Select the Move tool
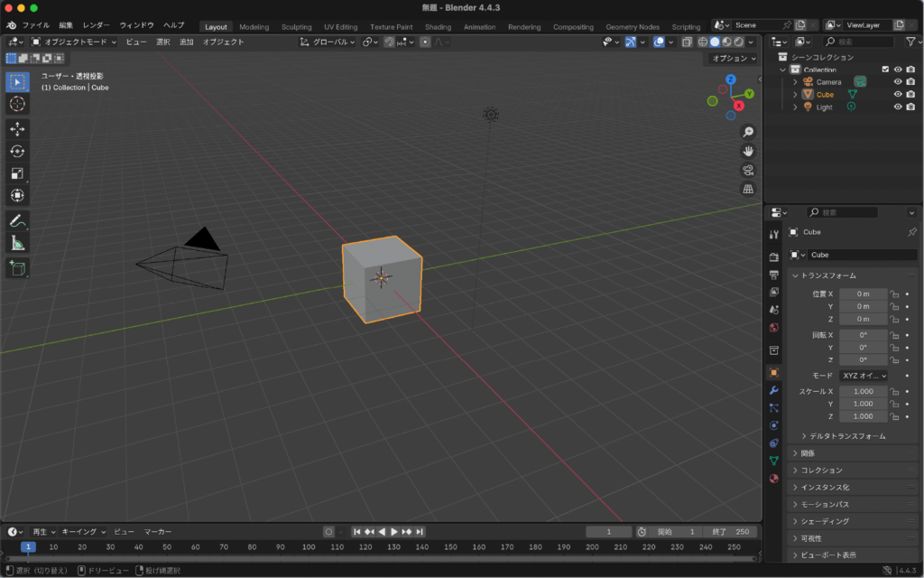The width and height of the screenshot is (924, 578). coord(17,128)
